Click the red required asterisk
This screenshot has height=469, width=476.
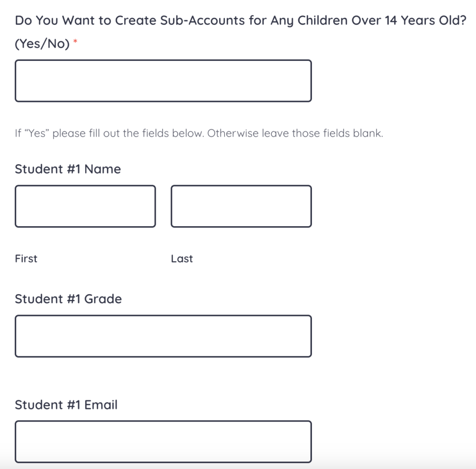click(75, 42)
